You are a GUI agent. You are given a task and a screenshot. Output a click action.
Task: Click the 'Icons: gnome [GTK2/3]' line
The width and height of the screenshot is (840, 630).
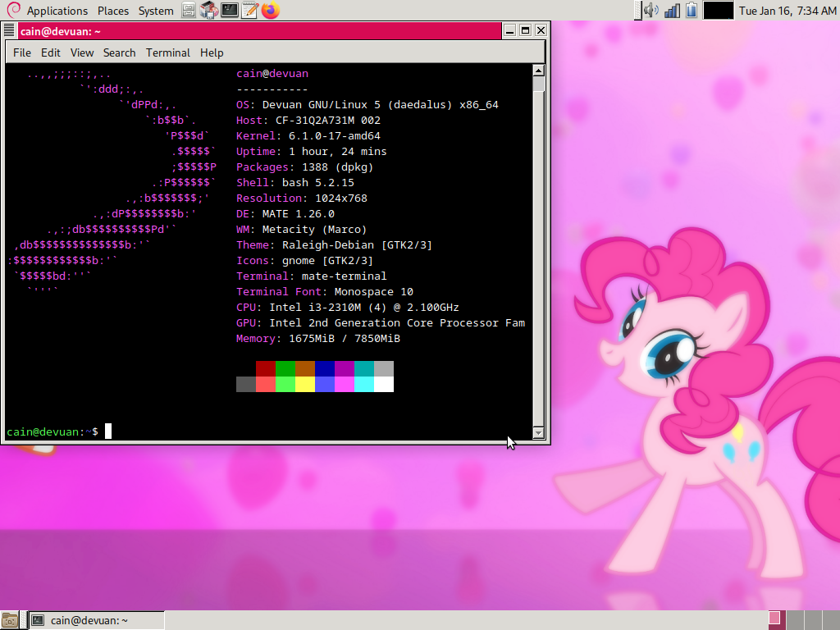tap(305, 260)
